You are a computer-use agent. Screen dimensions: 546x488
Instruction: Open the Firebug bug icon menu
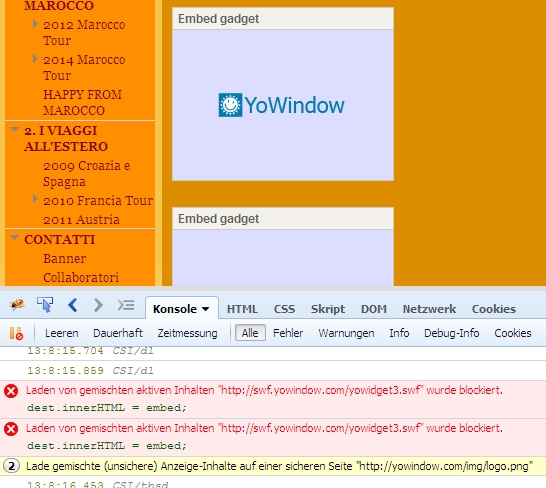(x=17, y=305)
